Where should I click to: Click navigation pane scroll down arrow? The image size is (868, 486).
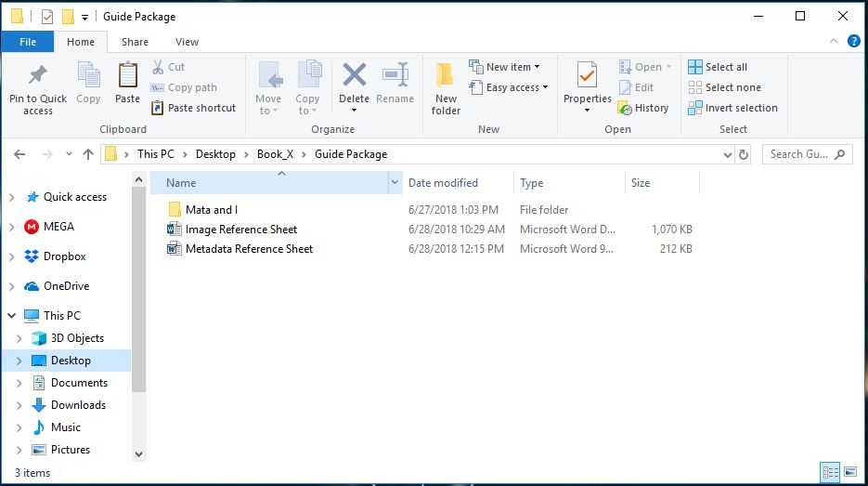click(x=139, y=453)
